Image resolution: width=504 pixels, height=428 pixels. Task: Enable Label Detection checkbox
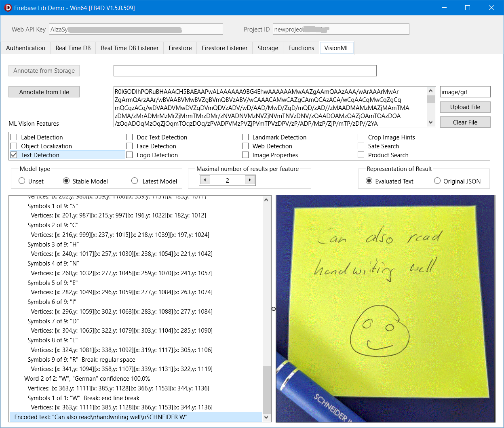[14, 137]
